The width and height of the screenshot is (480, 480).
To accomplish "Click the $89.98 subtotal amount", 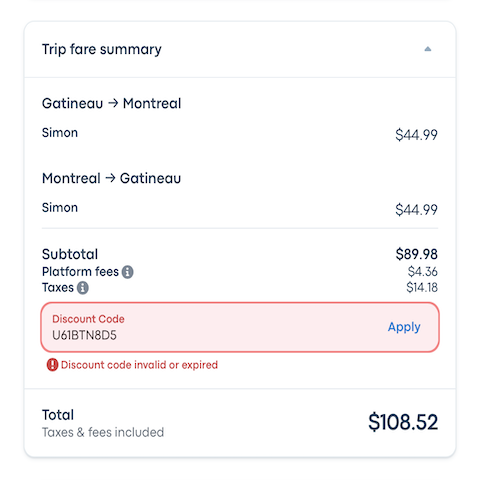I will [416, 254].
